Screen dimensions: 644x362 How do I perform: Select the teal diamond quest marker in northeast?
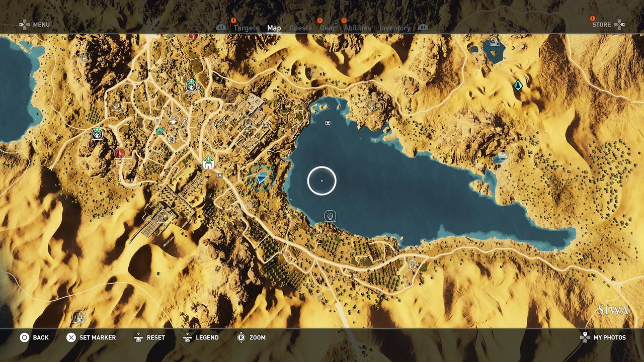tap(518, 85)
